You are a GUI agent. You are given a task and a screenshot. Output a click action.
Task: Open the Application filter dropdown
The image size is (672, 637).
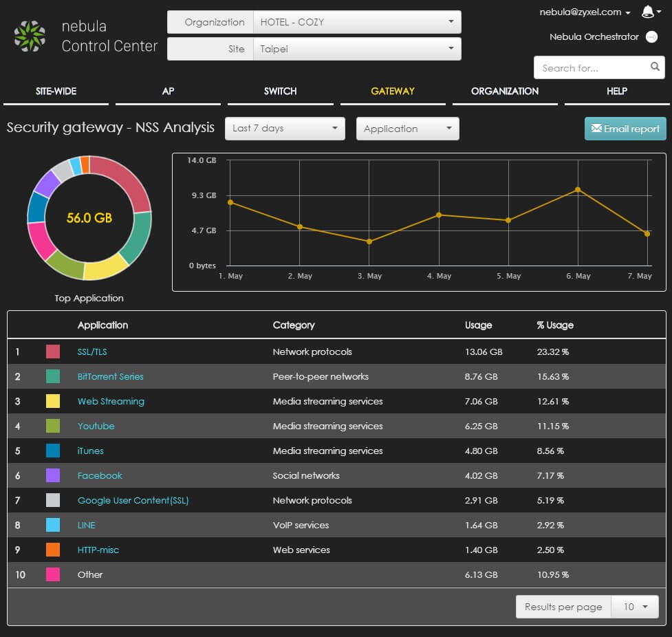[x=408, y=129]
